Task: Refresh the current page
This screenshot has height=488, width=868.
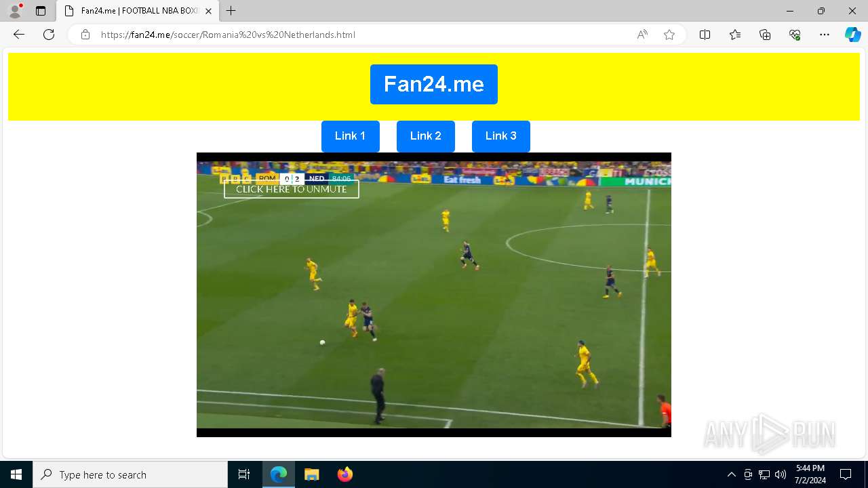Action: (x=49, y=35)
